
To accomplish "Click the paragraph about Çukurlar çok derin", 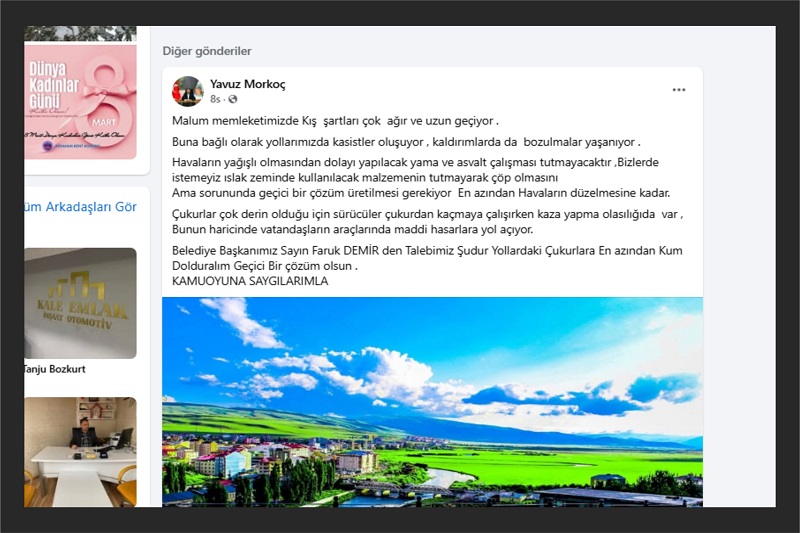I will tap(428, 222).
